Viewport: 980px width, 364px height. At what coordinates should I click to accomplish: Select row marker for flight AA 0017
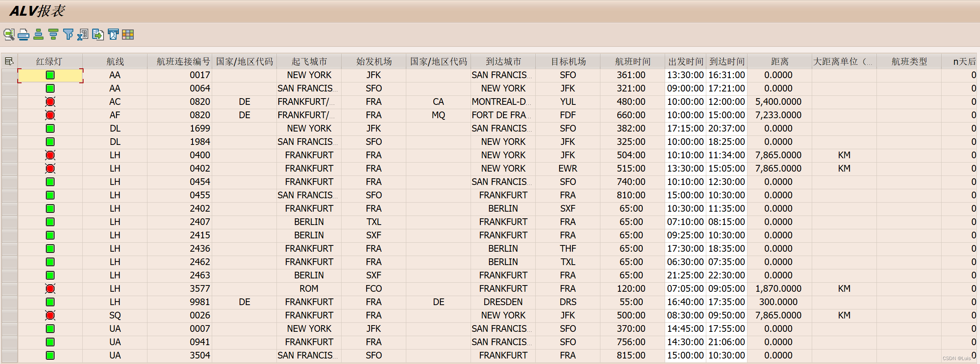point(9,75)
